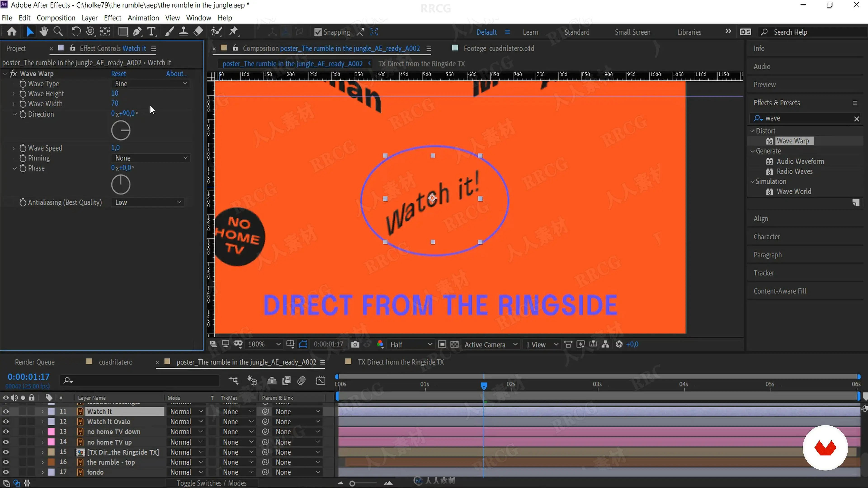Open the Animation menu
Viewport: 868px width, 488px height.
pos(143,18)
